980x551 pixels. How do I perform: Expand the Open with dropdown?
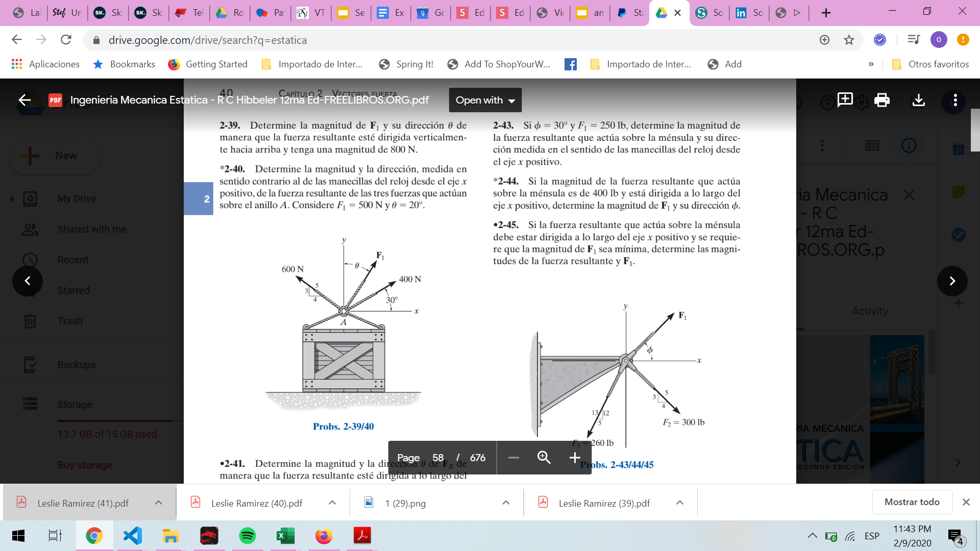click(x=485, y=100)
